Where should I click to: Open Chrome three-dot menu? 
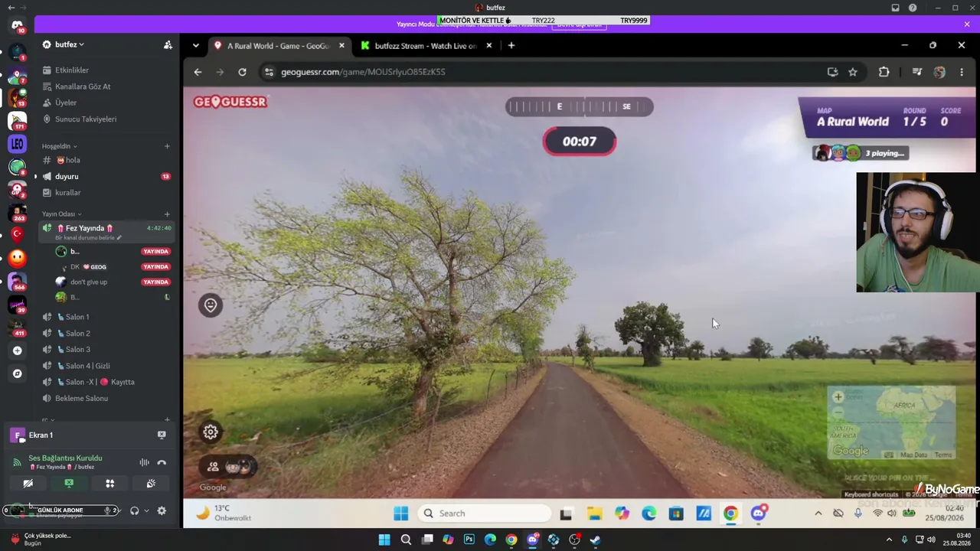tap(962, 72)
